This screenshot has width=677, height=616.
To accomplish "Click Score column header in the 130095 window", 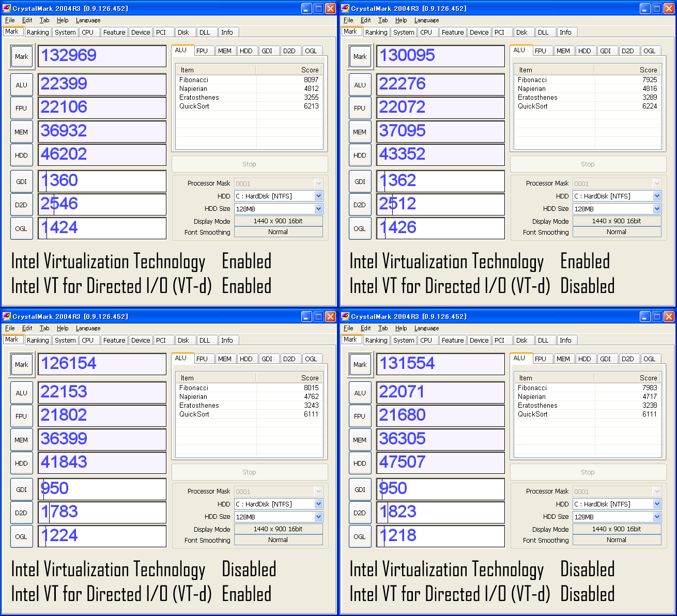I will 628,70.
